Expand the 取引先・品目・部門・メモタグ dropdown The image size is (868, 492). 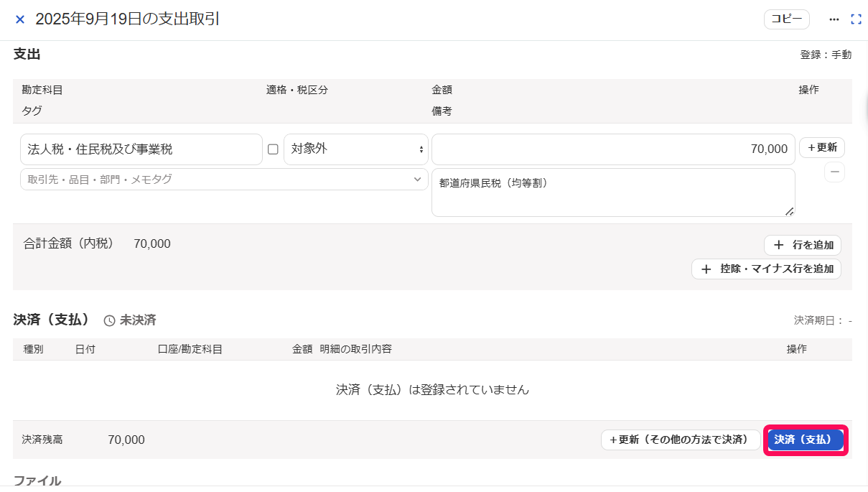224,180
